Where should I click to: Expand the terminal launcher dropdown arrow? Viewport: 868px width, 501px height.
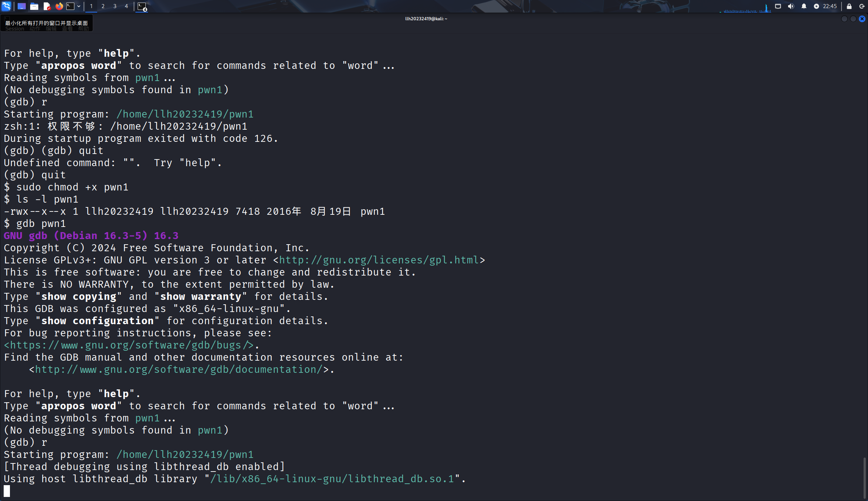(79, 6)
